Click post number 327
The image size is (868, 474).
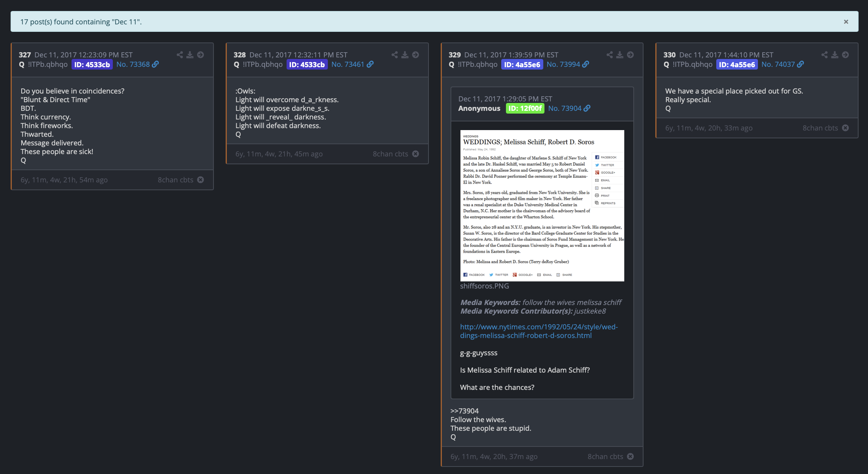pos(25,55)
